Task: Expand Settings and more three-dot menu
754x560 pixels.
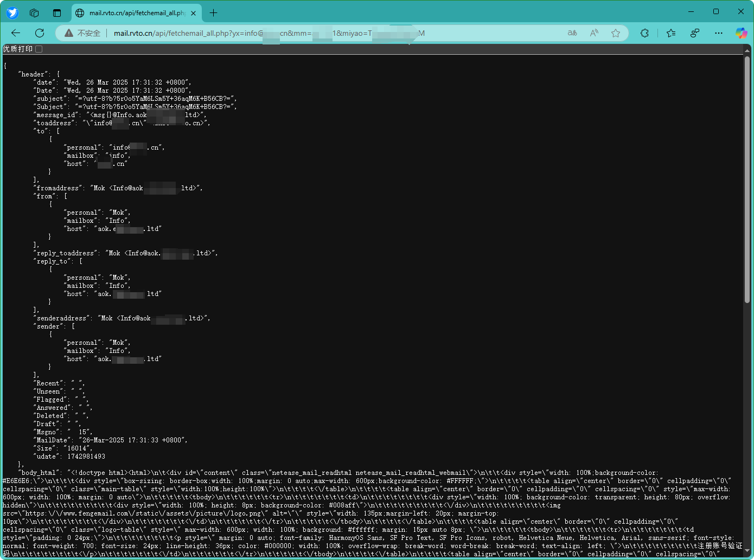Action: pyautogui.click(x=719, y=33)
